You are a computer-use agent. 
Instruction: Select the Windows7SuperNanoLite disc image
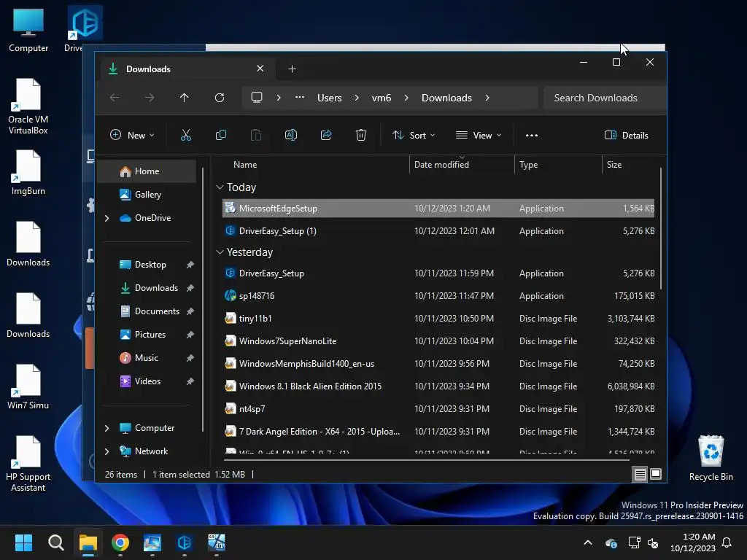point(438,341)
